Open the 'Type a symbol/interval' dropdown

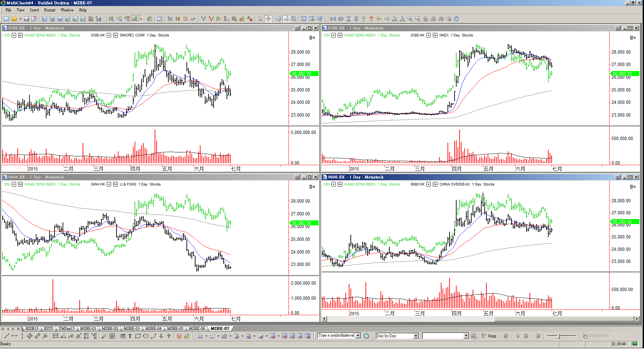[x=358, y=336]
